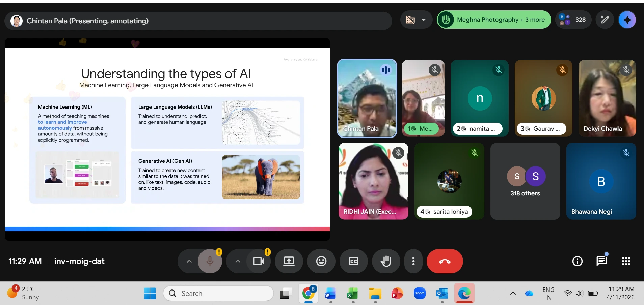Open the Gemini sparkle button
The height and width of the screenshot is (305, 644).
click(x=627, y=20)
